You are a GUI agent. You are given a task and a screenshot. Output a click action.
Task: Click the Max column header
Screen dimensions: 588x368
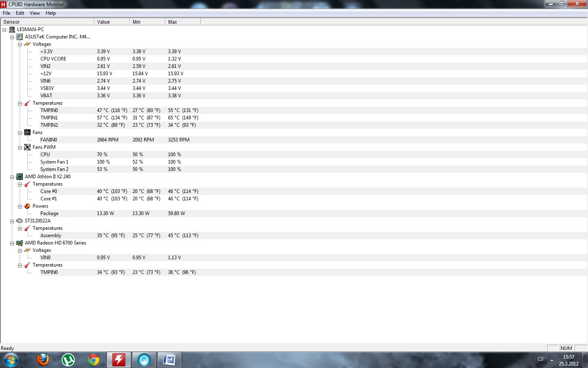point(183,22)
